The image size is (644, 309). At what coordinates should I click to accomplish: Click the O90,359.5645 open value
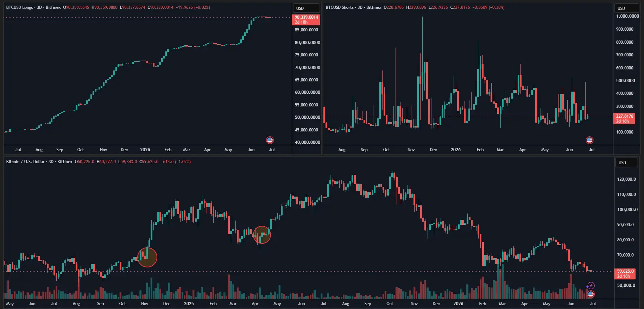click(76, 7)
